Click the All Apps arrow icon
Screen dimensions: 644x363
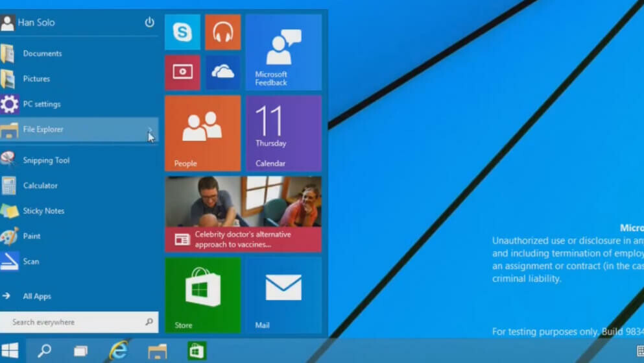click(x=6, y=295)
